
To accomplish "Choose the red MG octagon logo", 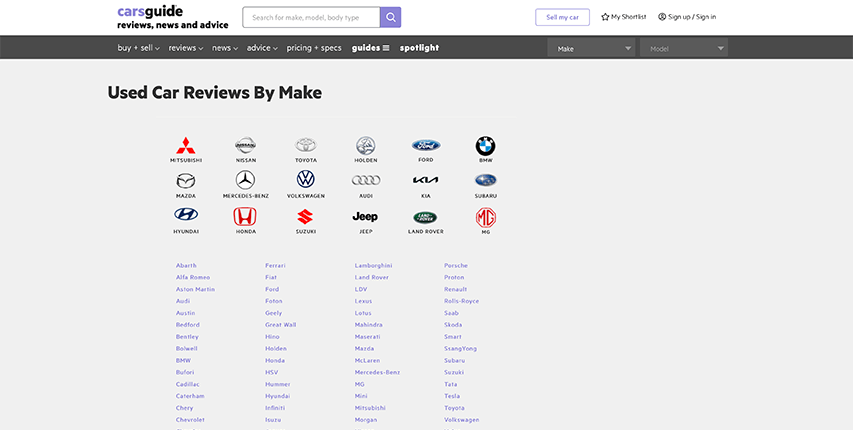I will coord(486,218).
